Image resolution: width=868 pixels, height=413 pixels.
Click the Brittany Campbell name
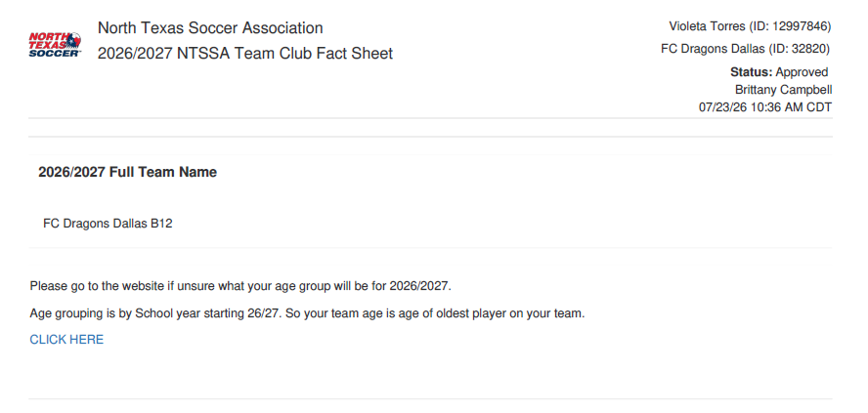[783, 90]
